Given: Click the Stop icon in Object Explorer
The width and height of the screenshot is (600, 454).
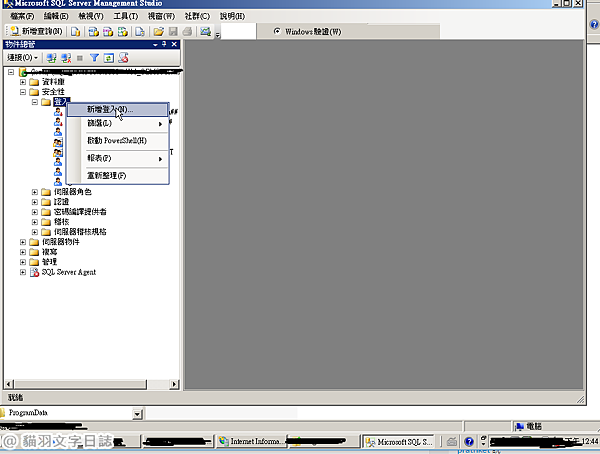Looking at the screenshot, I should coord(80,58).
